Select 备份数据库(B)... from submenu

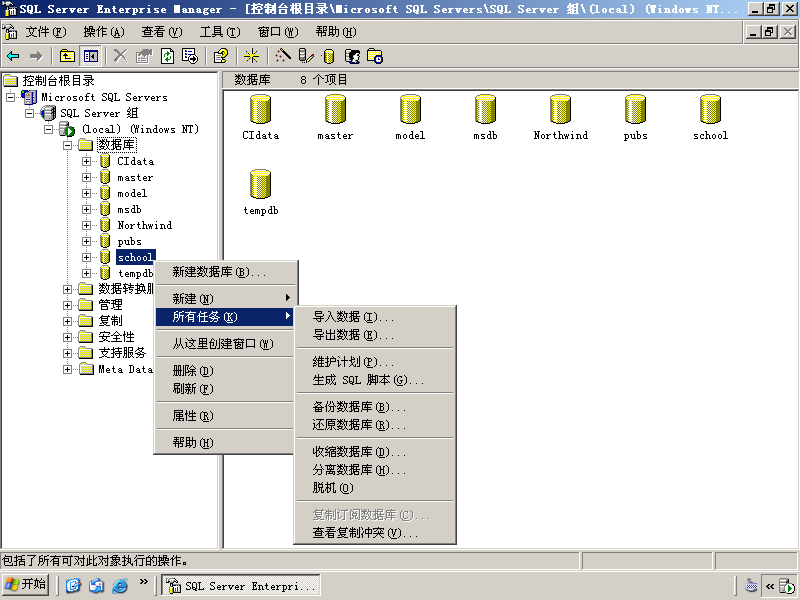[374, 407]
